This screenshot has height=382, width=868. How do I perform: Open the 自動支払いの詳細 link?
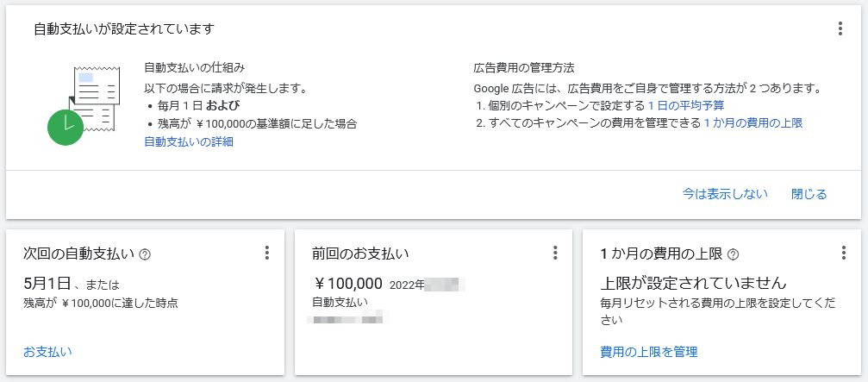[189, 141]
